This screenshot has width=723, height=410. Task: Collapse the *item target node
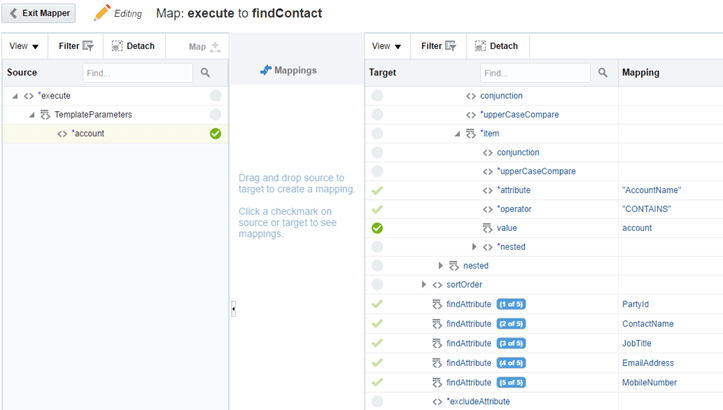click(457, 133)
